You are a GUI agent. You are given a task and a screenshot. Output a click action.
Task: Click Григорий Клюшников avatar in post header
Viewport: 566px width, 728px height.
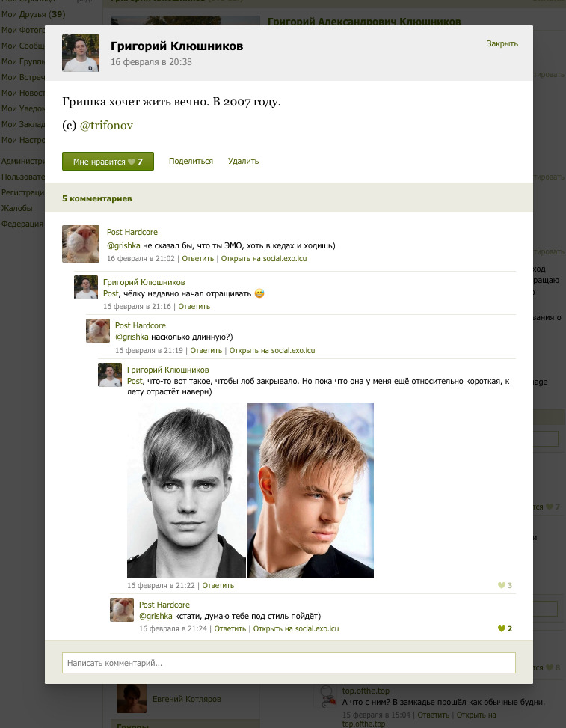pos(81,53)
